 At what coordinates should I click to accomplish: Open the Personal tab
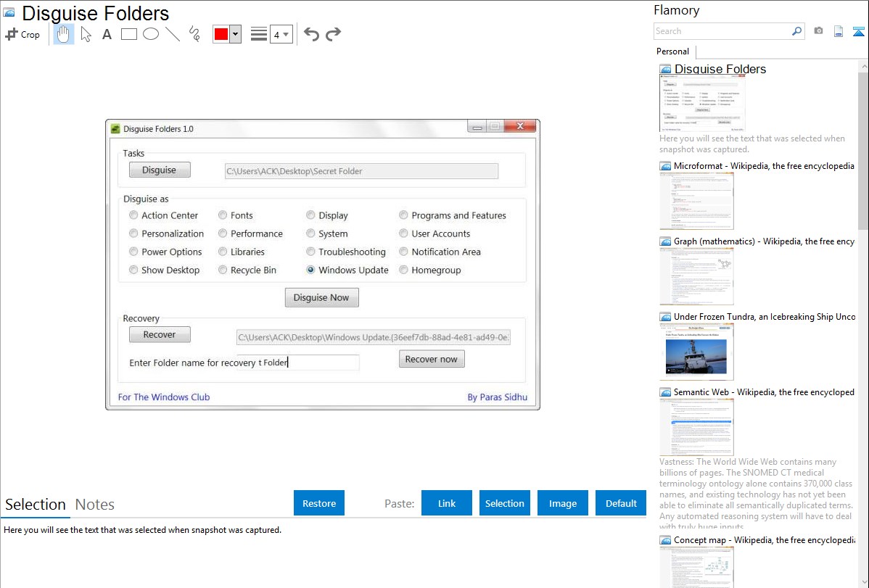click(x=672, y=51)
